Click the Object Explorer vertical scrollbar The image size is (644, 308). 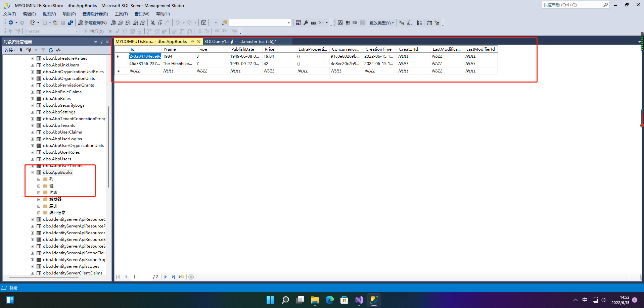(108, 147)
